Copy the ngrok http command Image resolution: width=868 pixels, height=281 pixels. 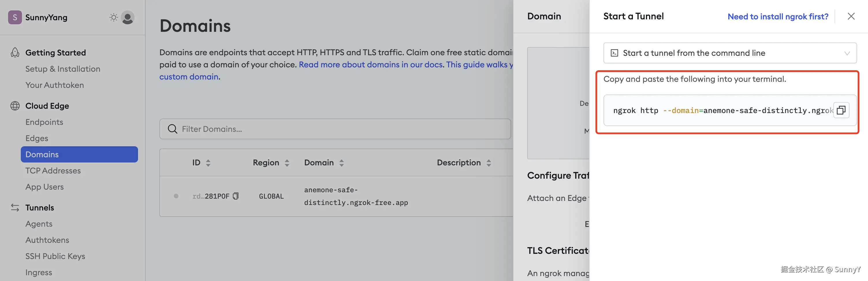[841, 110]
